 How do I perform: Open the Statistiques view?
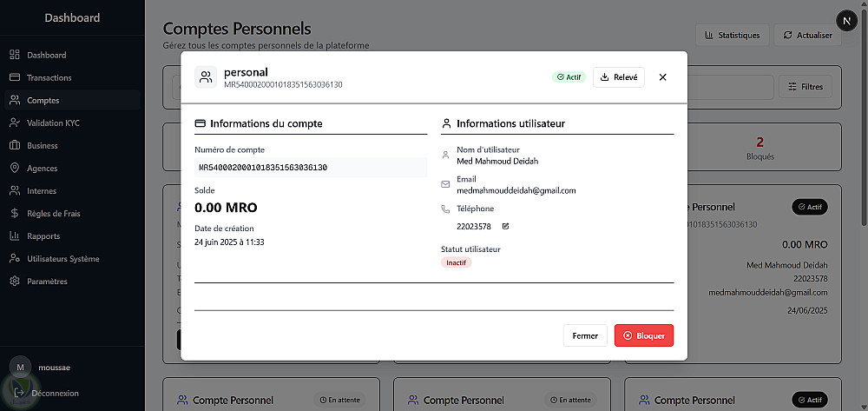click(x=733, y=36)
